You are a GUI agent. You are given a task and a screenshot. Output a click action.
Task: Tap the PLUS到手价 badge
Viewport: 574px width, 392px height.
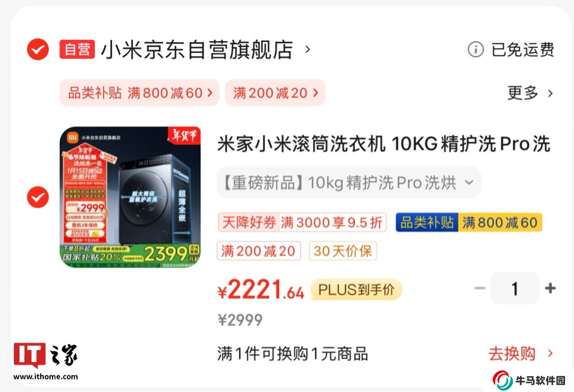click(x=356, y=290)
